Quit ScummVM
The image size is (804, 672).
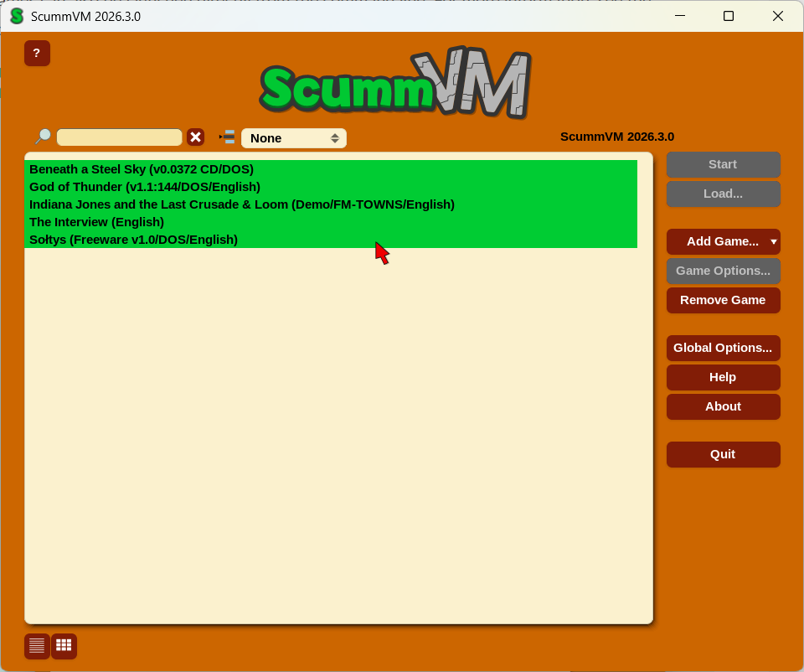tap(723, 454)
